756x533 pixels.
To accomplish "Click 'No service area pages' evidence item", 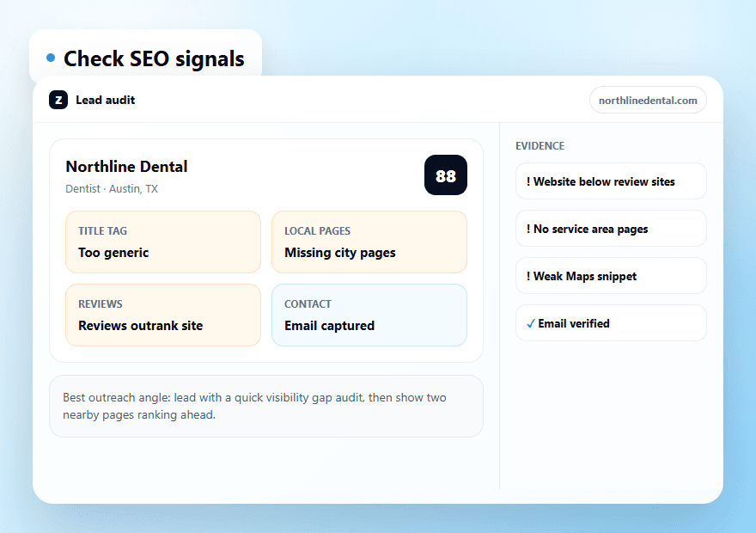I will point(611,228).
